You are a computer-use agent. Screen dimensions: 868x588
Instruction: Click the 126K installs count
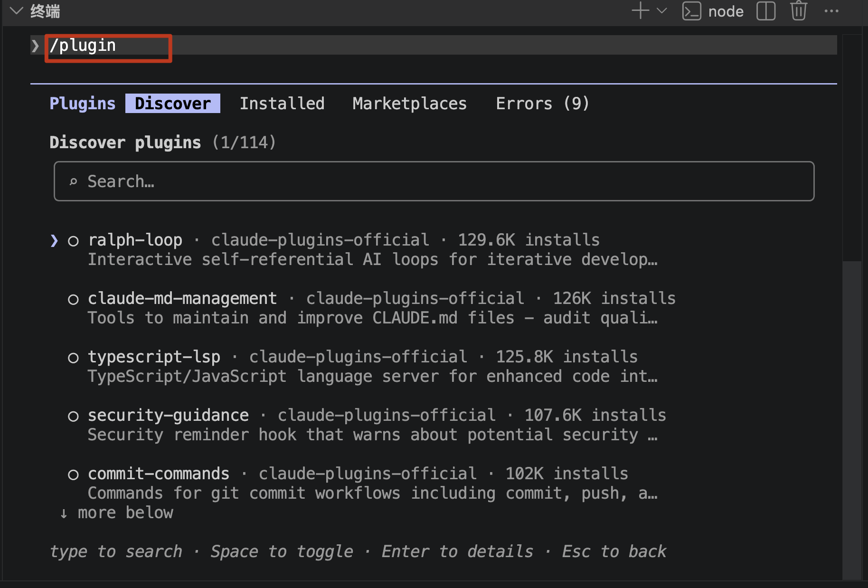(614, 299)
